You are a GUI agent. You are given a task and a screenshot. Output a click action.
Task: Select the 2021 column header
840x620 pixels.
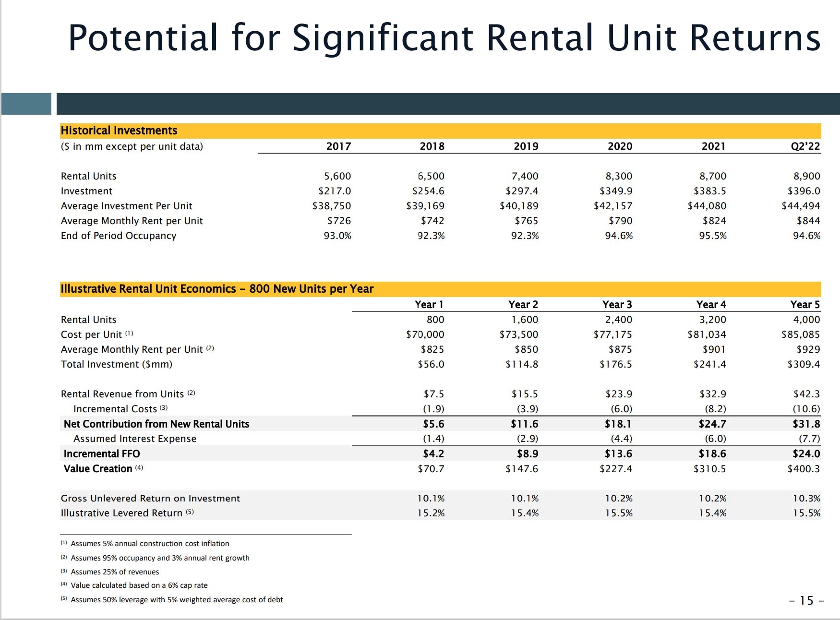[713, 146]
